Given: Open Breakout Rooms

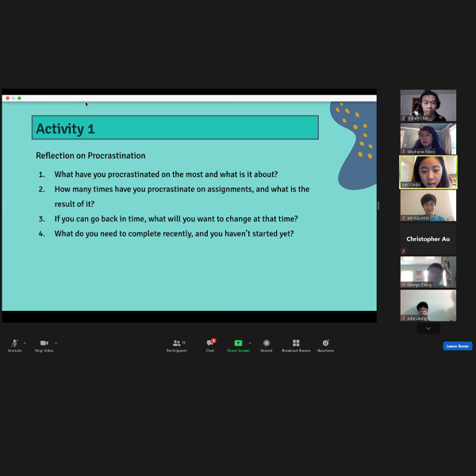Looking at the screenshot, I should coord(296,346).
